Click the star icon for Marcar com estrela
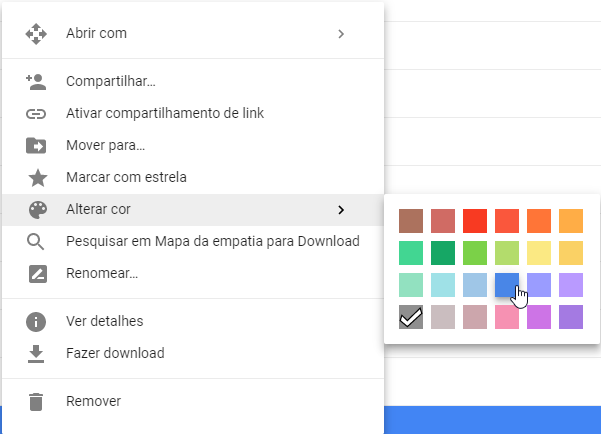This screenshot has width=601, height=434. 36,178
